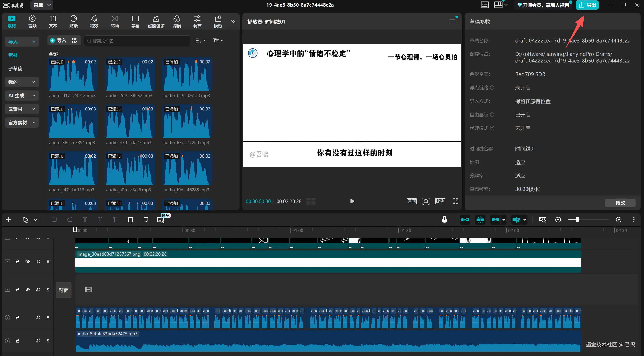This screenshot has width=644, height=356.
Task: Click the split clip tool icon
Action: [x=85, y=220]
